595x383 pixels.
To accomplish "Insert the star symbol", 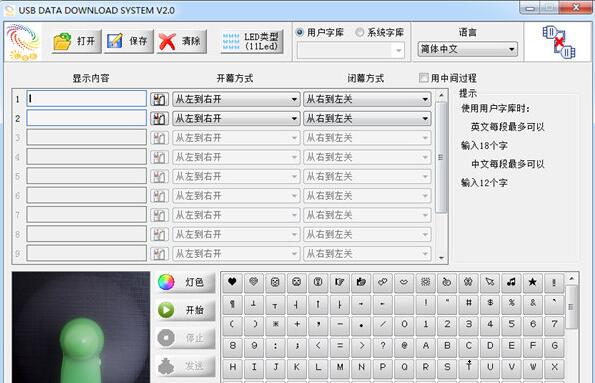I will (533, 282).
